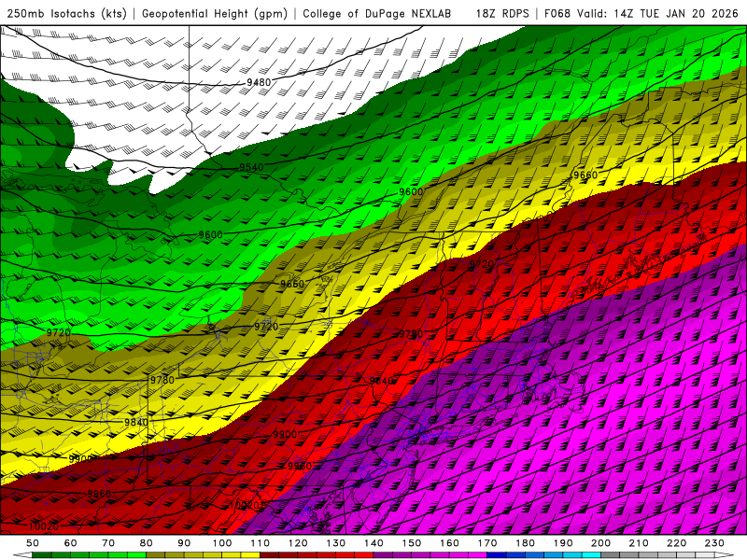Click the 170 value on color scale
Image resolution: width=747 pixels, height=560 pixels.
[486, 543]
